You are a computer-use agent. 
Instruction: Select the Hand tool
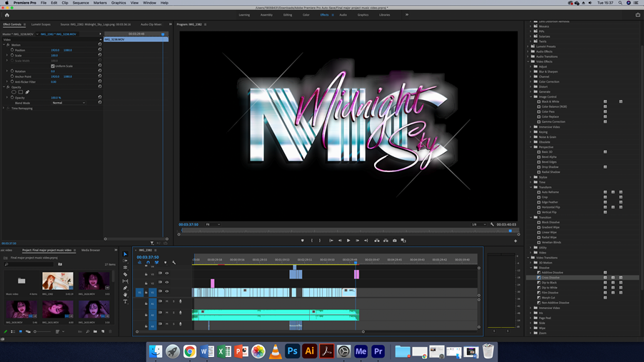[x=125, y=294]
